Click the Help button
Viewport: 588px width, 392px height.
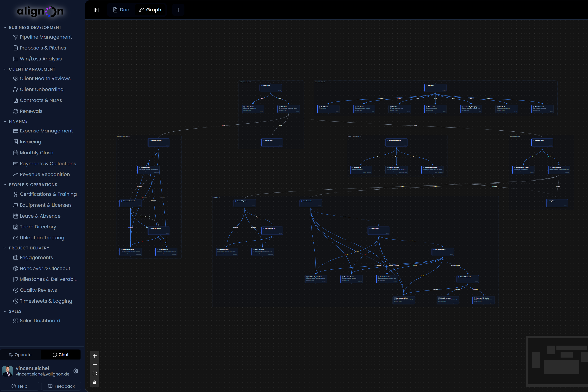pos(20,386)
